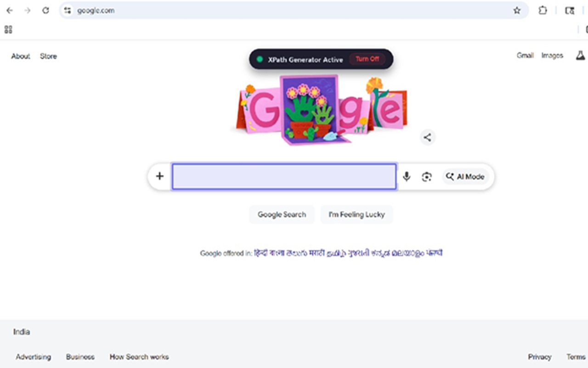View site information icon beside google.com
588x368 pixels.
(x=68, y=11)
